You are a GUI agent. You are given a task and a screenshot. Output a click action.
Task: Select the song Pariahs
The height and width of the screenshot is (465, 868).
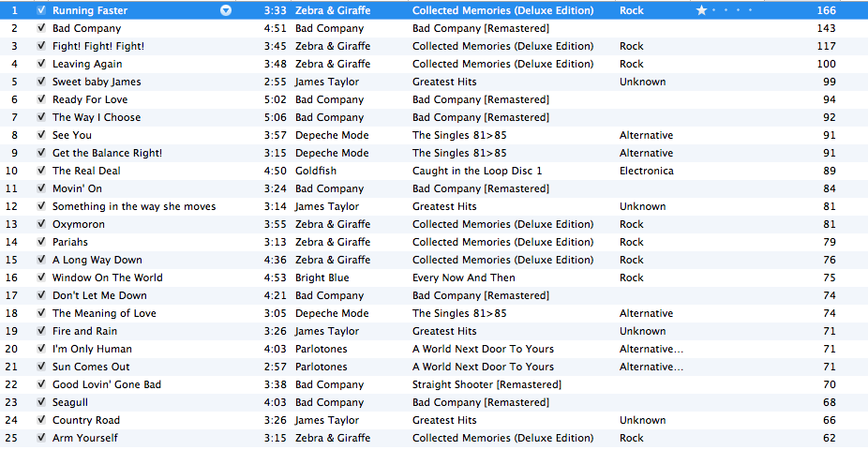coord(70,242)
